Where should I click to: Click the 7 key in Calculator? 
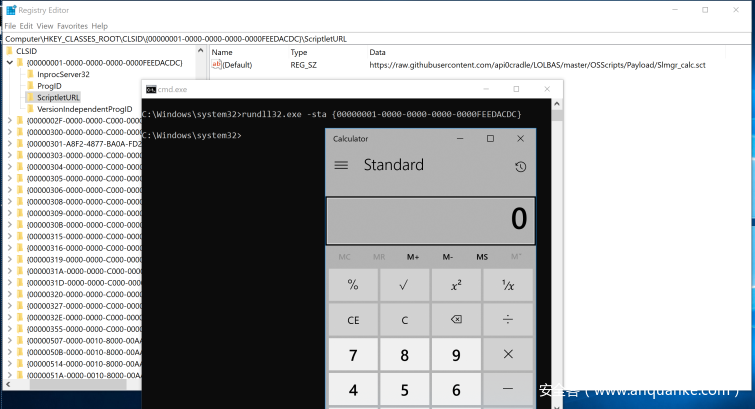(x=353, y=354)
